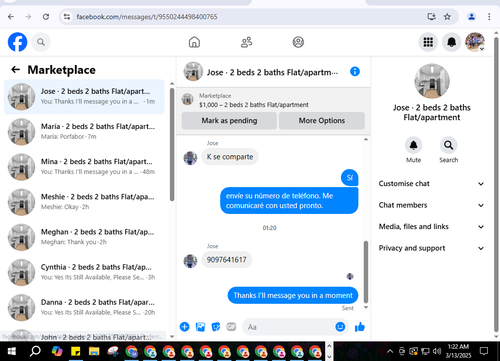The width and height of the screenshot is (500, 361).
Task: Go back using Marketplace back arrow
Action: [x=15, y=70]
